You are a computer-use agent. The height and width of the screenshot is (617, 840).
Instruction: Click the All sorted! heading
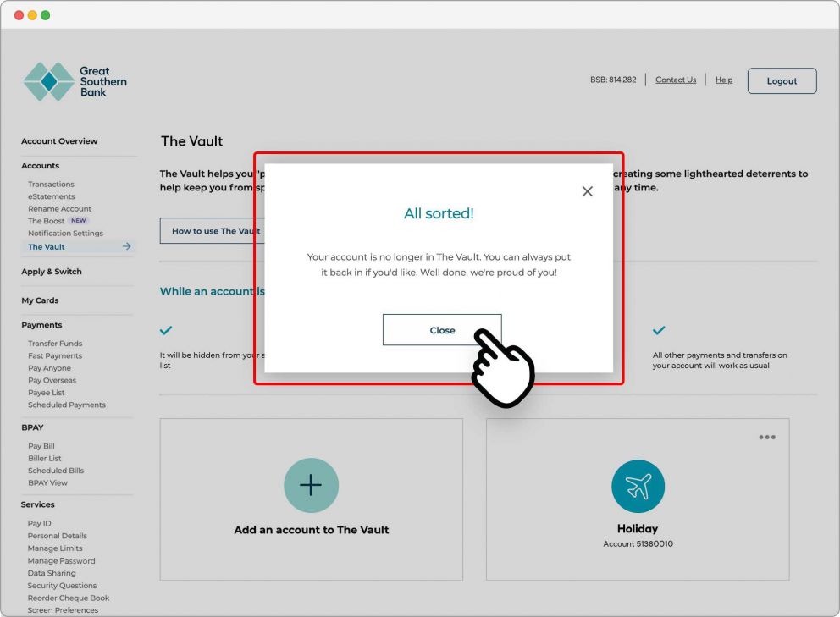tap(439, 213)
